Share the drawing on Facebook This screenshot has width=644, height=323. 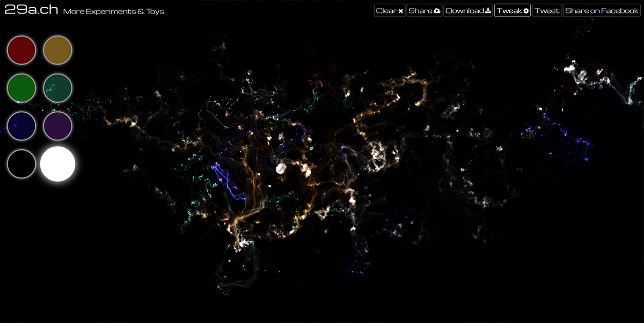[x=602, y=11]
